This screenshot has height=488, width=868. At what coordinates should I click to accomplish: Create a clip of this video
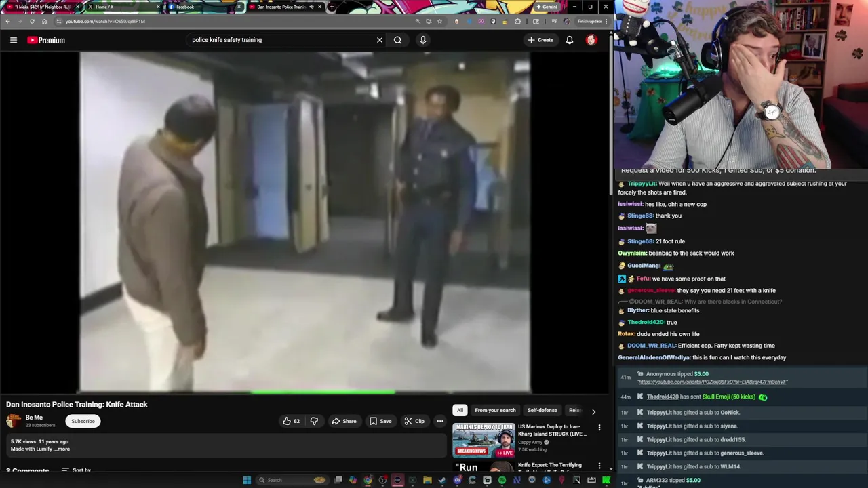tap(414, 421)
